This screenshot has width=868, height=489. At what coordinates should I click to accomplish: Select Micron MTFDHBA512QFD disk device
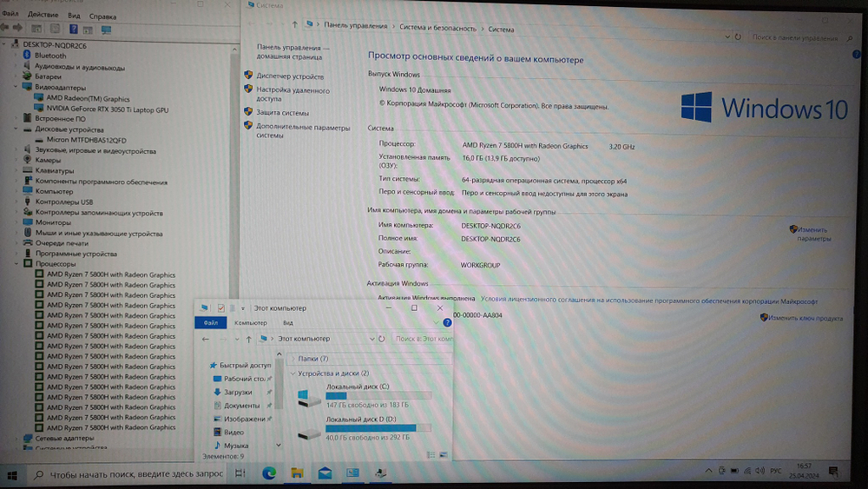[86, 140]
